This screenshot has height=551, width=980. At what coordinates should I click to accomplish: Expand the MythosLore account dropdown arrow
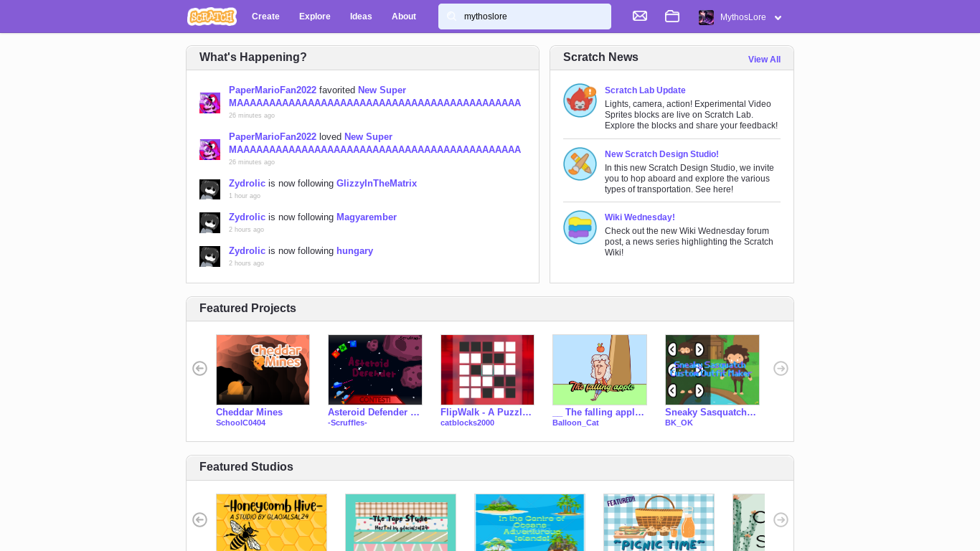(778, 18)
